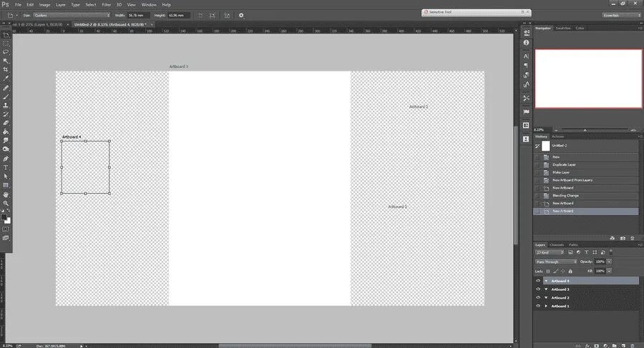This screenshot has width=644, height=348.
Task: Hide the Artboard 2 layer
Action: click(538, 297)
